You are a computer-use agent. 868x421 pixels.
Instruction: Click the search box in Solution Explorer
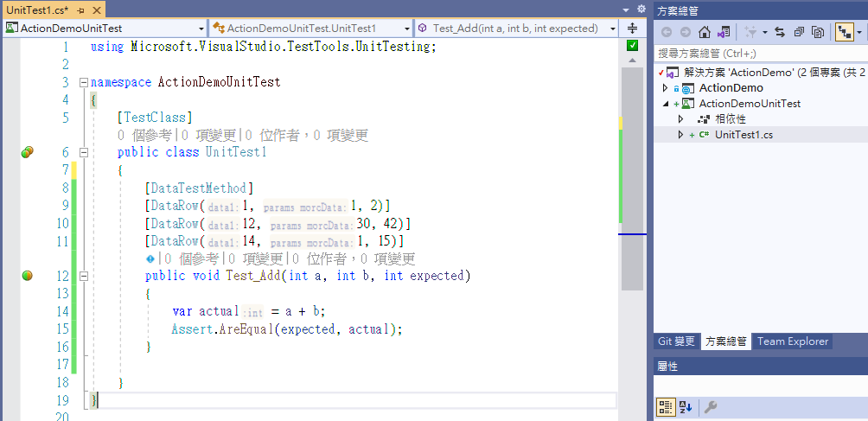click(x=761, y=53)
